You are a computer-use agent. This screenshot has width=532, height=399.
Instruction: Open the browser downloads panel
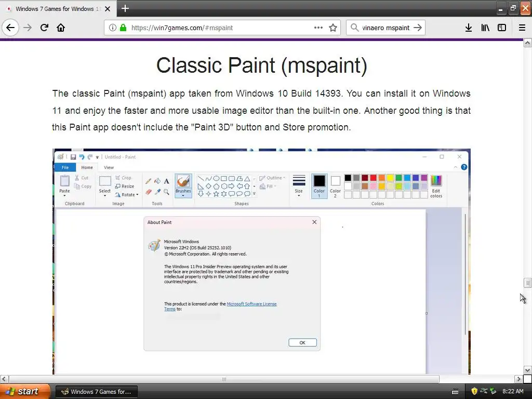[469, 28]
